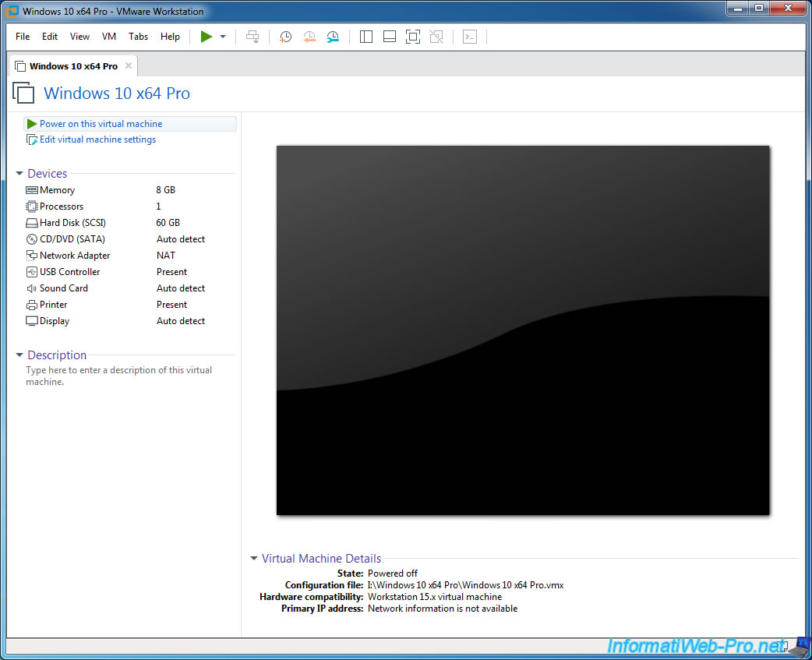Select the Printer device label
Screen dimensions: 812x660
pos(53,305)
